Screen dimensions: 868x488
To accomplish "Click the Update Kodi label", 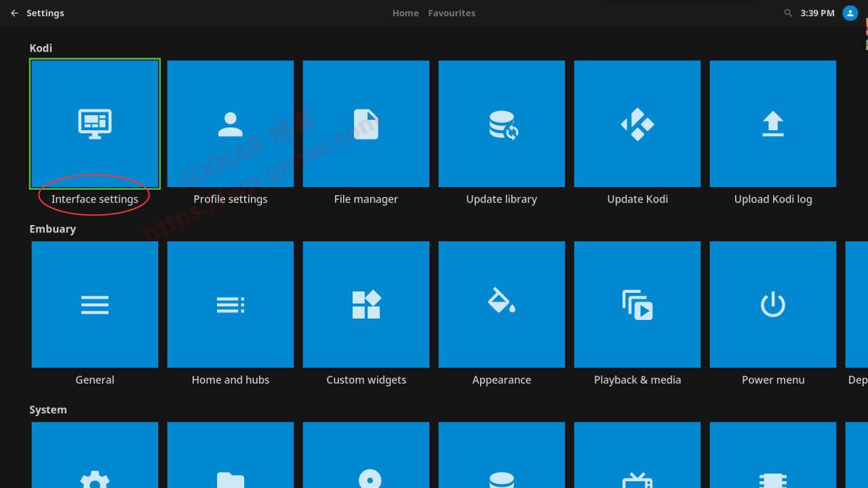I will 637,199.
